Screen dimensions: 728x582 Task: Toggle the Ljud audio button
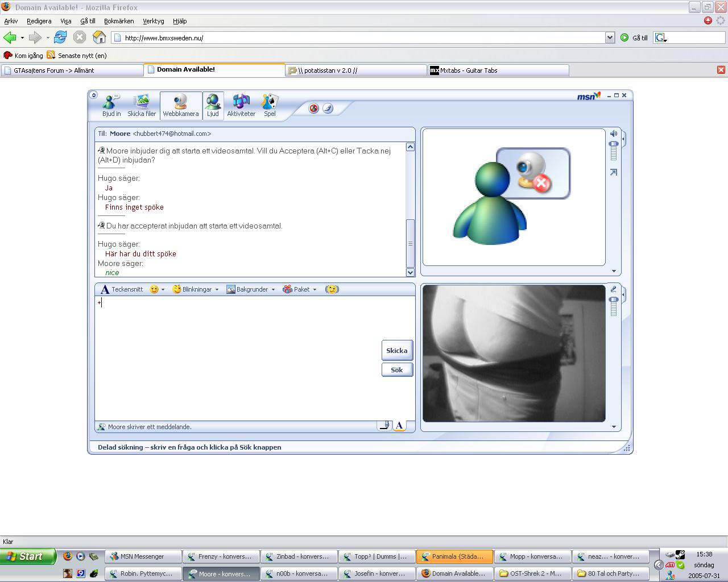point(213,106)
